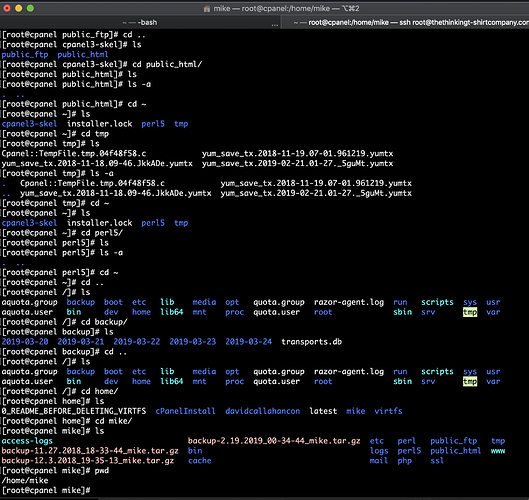Viewport: 529px width, 500px height.
Task: Click the 2019-03-24 backup directory
Action: (249, 342)
